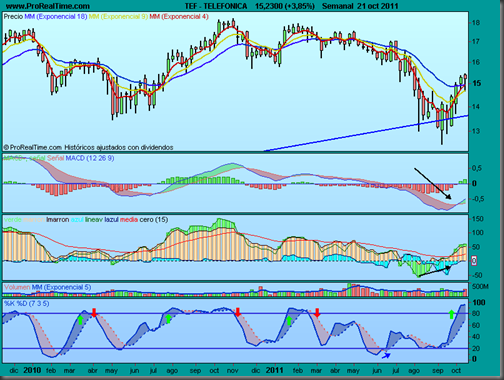
Task: Select the Precio legend label
Action: pyautogui.click(x=13, y=16)
